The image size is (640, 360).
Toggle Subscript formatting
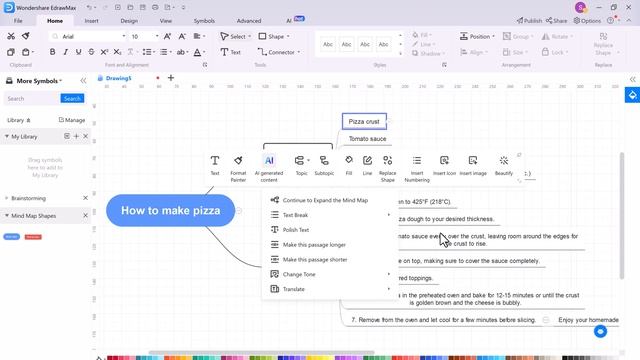coord(117,52)
